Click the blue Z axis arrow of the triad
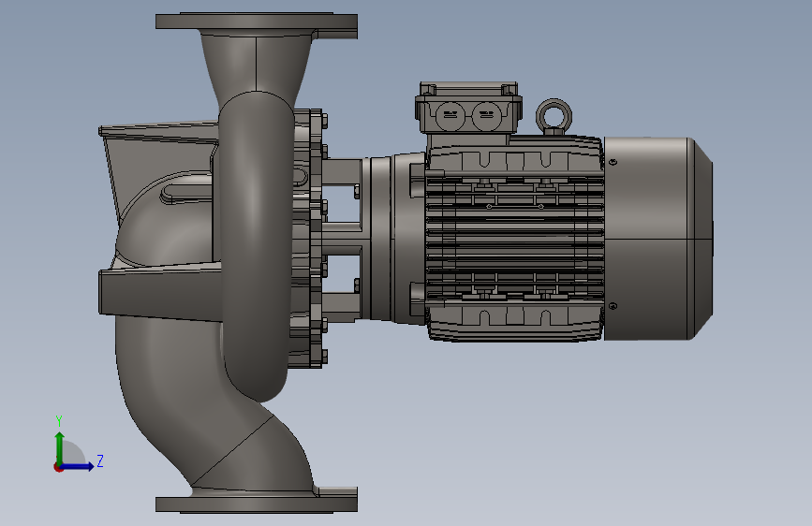Screen dimensions: 812x526 coord(78,466)
